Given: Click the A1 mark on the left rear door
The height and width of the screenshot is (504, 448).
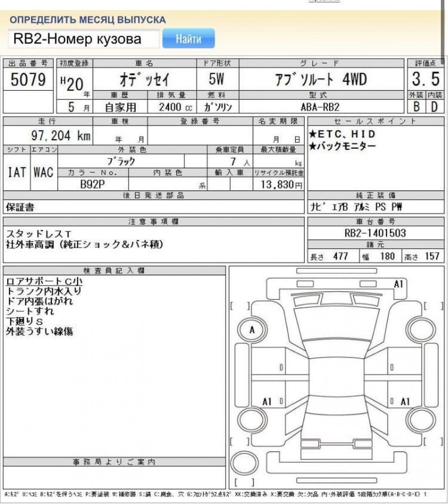Looking at the screenshot, I should coord(267,402).
